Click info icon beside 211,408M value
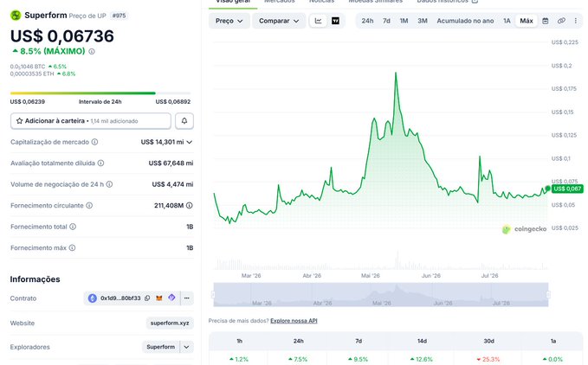 point(190,205)
